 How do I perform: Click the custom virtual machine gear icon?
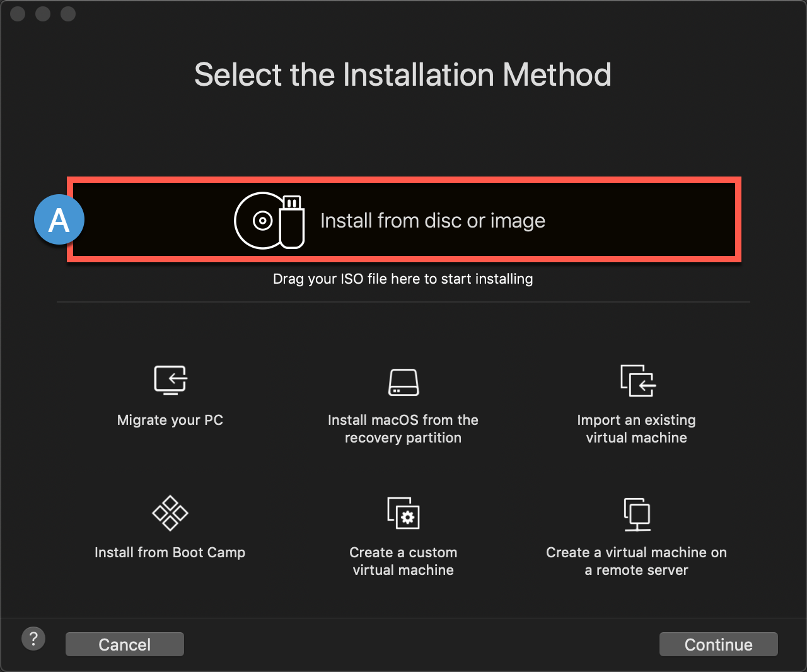pos(403,513)
